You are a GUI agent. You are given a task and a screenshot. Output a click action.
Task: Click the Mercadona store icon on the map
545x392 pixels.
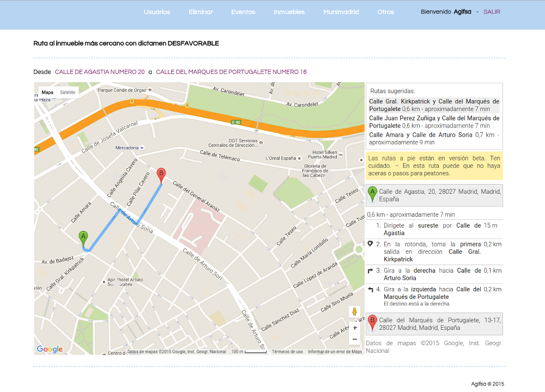(142, 148)
